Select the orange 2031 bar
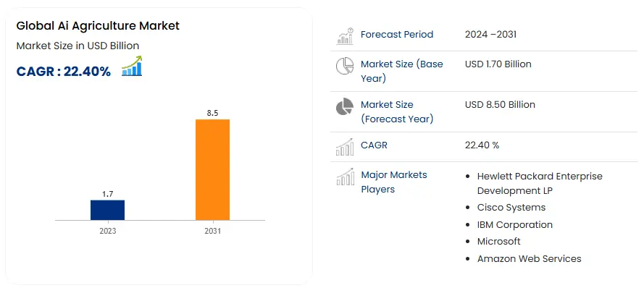644x288 pixels. tap(212, 170)
